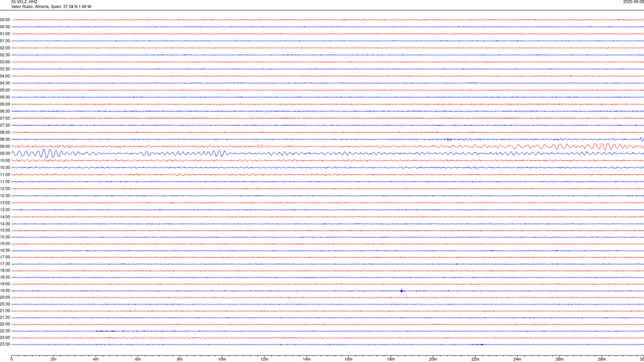Select the 23:30 trace time label
The image size is (644, 362).
click(5, 345)
